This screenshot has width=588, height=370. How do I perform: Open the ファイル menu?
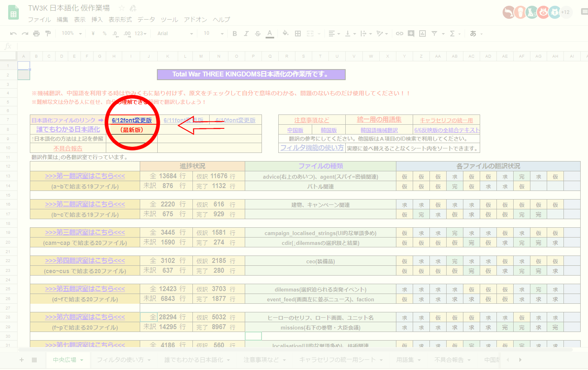click(39, 20)
